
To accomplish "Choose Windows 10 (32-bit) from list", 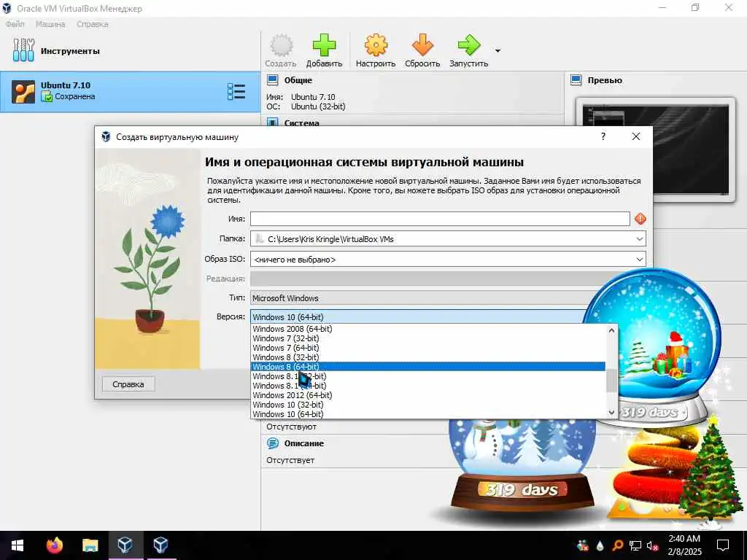I will point(427,405).
